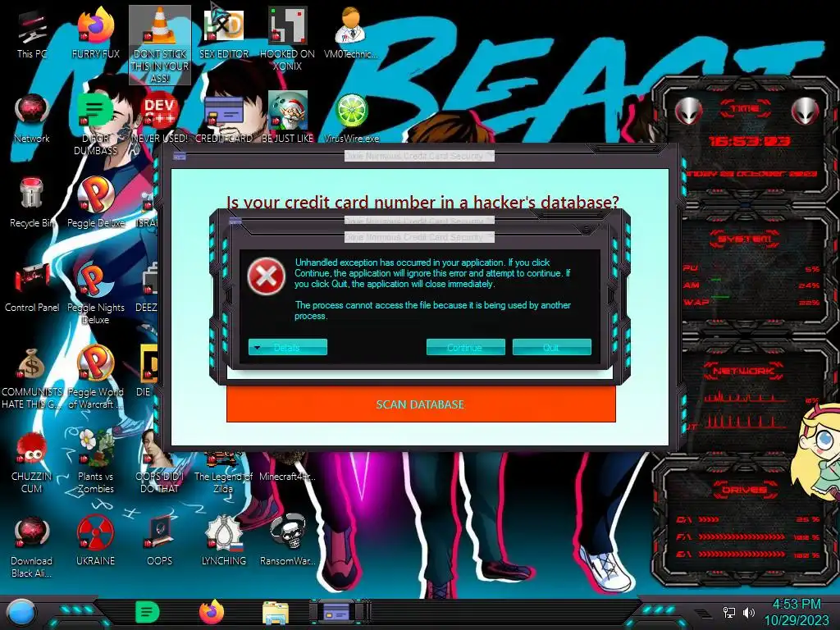
Task: Open the OOPS desktop icon
Action: tap(160, 541)
